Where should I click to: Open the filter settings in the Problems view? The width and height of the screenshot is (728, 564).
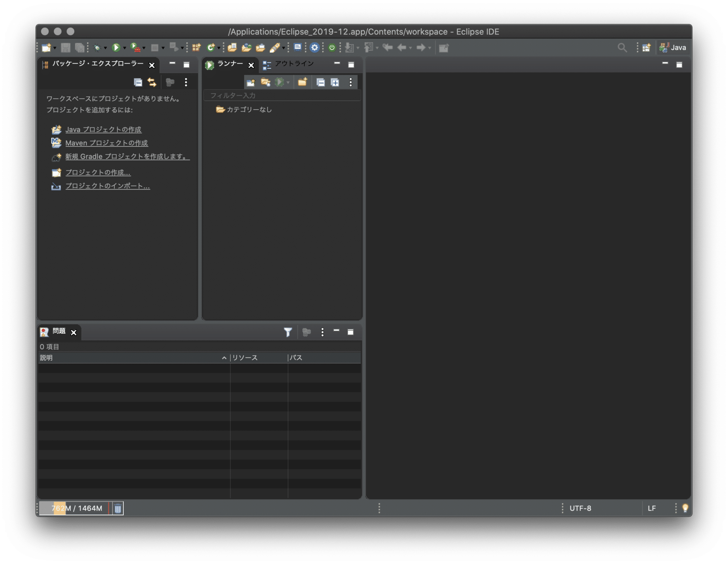(x=289, y=332)
